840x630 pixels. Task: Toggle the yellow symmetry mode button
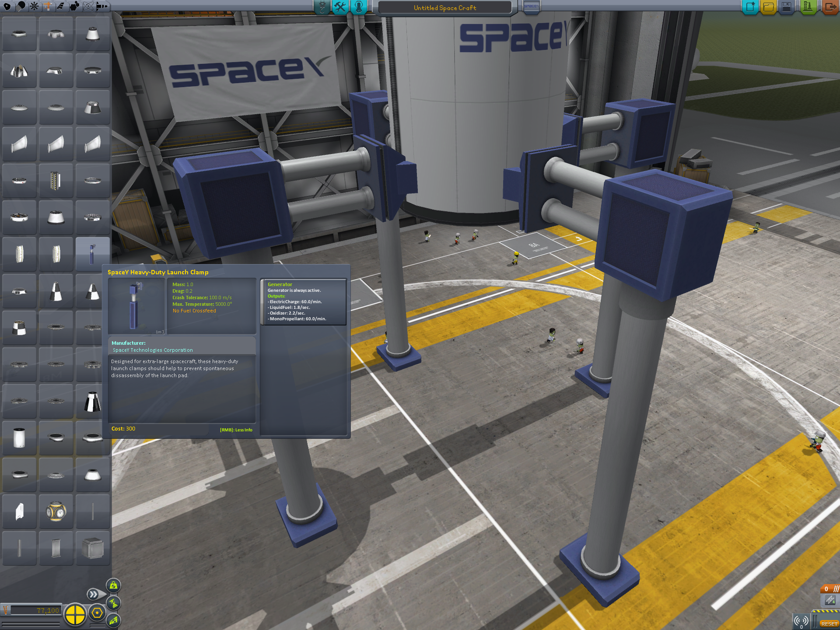coord(75,614)
